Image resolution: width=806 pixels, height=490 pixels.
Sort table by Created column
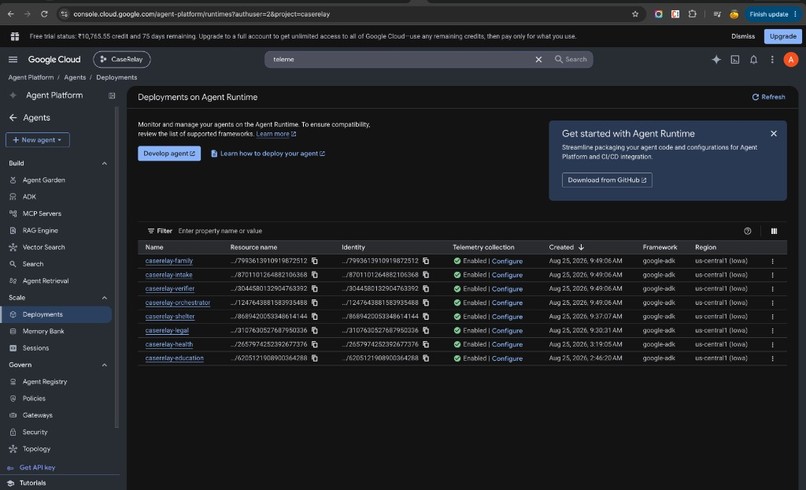pyautogui.click(x=566, y=247)
